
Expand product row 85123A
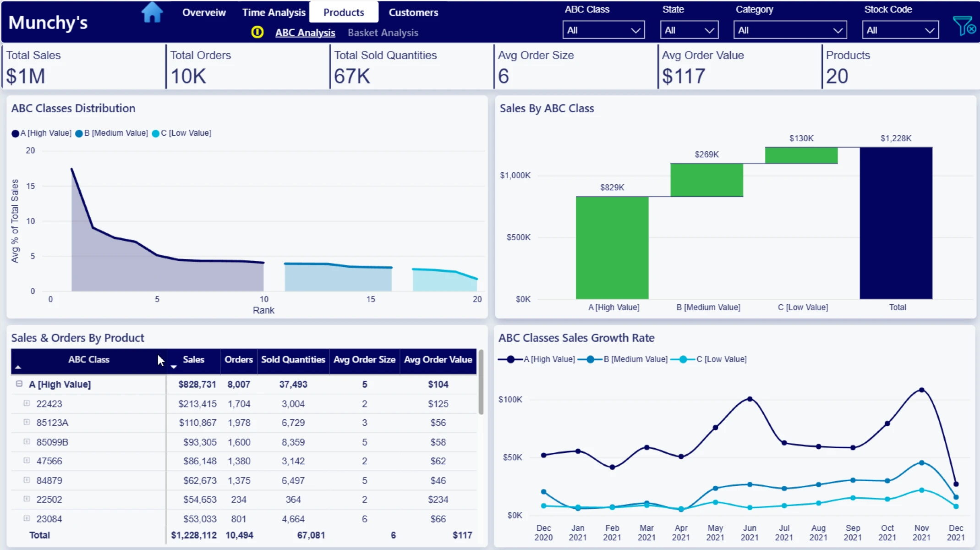(x=27, y=422)
